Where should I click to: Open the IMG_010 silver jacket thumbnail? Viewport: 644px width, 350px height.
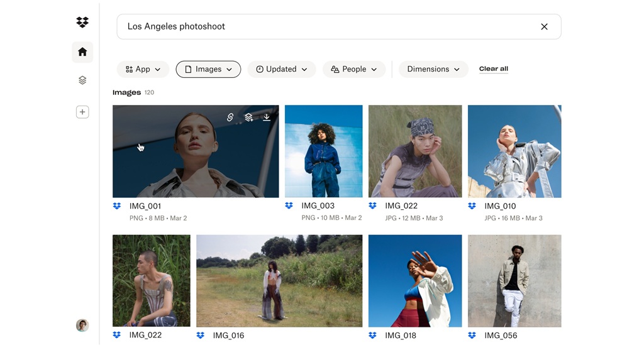pos(514,151)
